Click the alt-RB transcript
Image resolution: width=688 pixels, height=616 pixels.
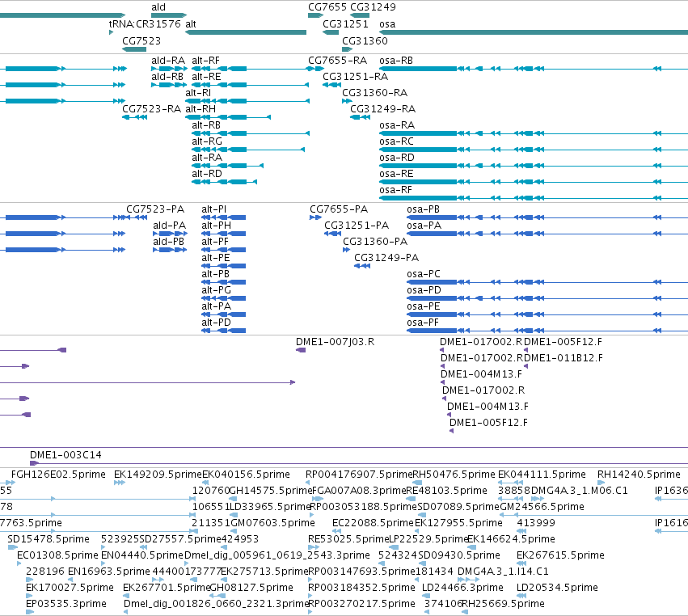pos(251,133)
